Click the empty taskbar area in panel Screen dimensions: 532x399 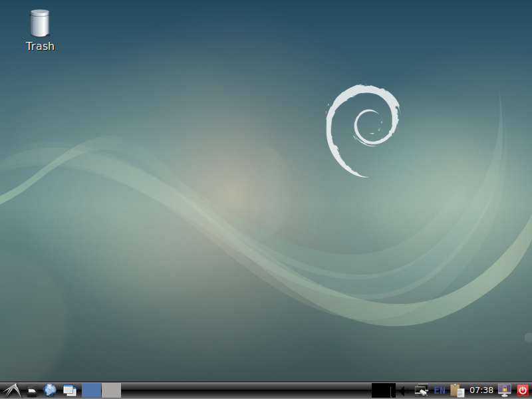click(246, 390)
